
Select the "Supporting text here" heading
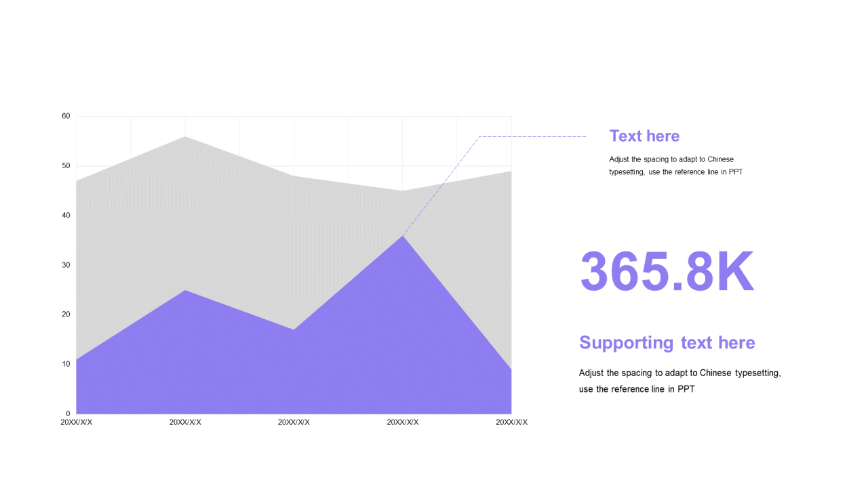point(667,343)
